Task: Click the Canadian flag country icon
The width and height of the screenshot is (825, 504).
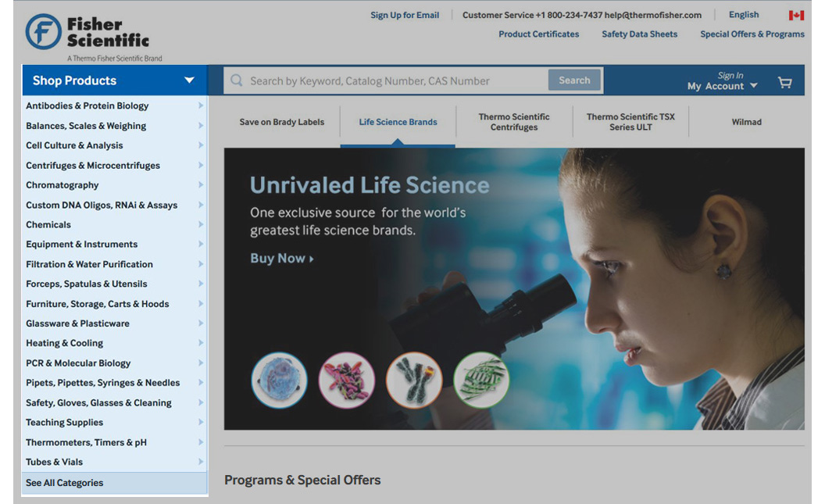Action: 795,15
